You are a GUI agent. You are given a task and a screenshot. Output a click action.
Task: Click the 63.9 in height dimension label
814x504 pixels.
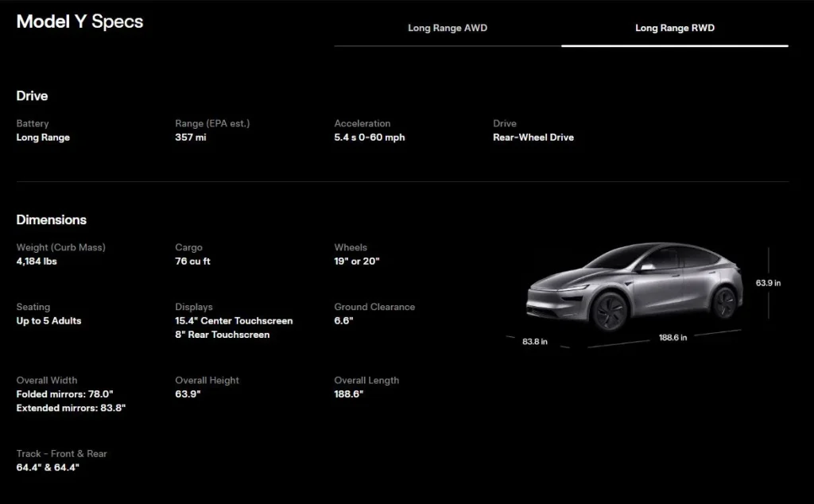click(769, 283)
